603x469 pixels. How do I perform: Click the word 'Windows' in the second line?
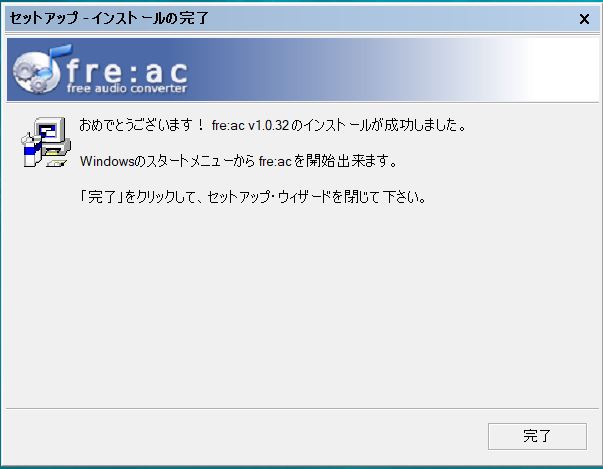(x=107, y=161)
